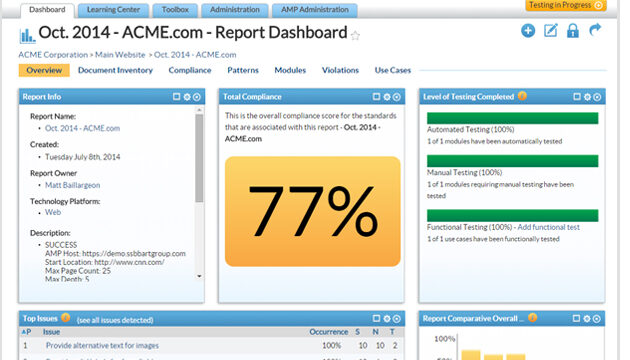630x360 pixels.
Task: Maximize the Report Info panel
Action: pos(176,96)
